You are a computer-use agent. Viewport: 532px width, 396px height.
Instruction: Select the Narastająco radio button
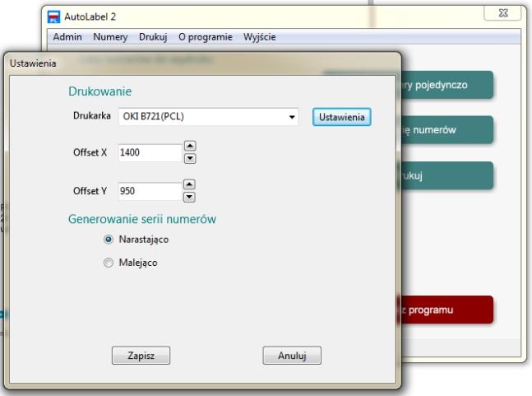(109, 240)
